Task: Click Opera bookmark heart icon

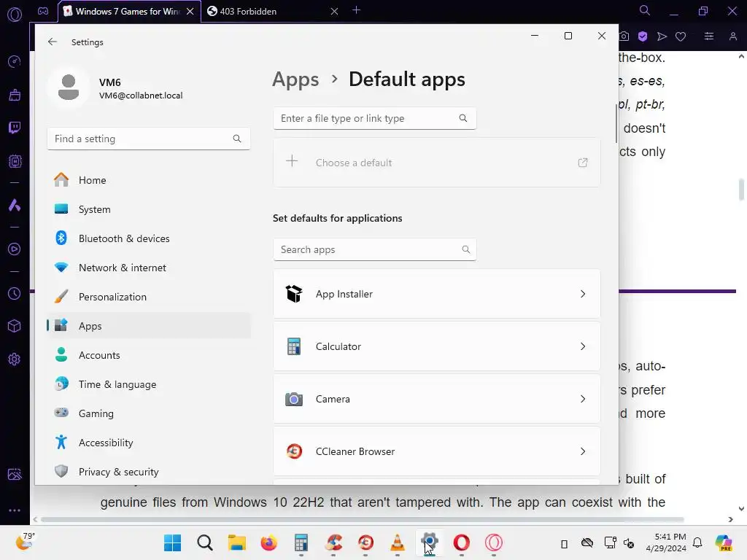Action: pyautogui.click(x=681, y=36)
